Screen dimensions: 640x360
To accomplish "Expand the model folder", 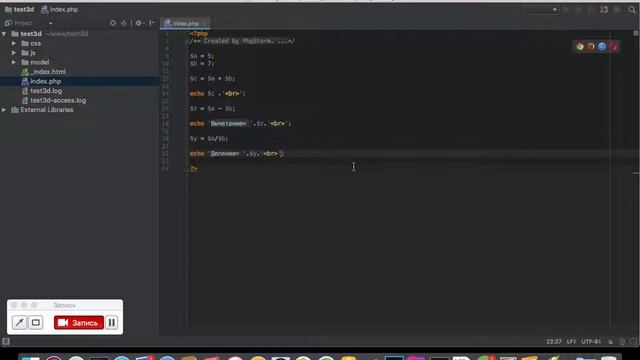I will coord(14,62).
